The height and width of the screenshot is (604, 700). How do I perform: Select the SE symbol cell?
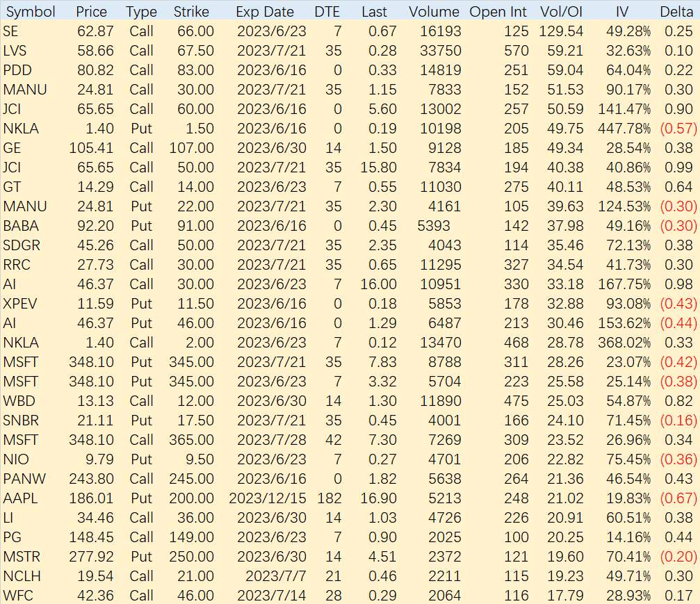point(10,31)
